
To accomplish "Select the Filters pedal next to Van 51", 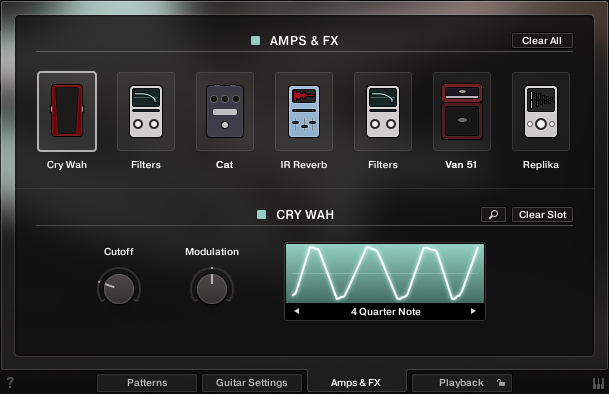I will (383, 112).
